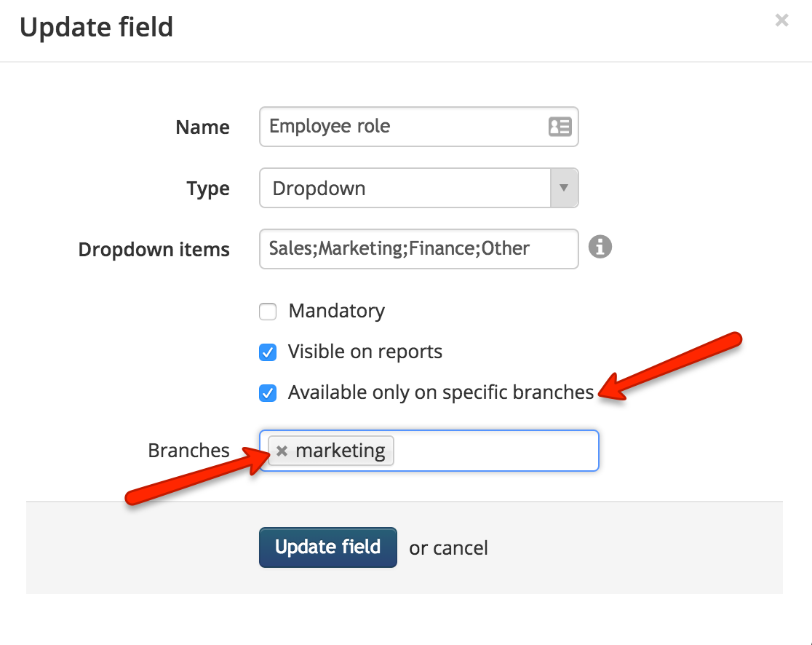
Task: Click into the Dropdown items text field
Action: pos(418,249)
